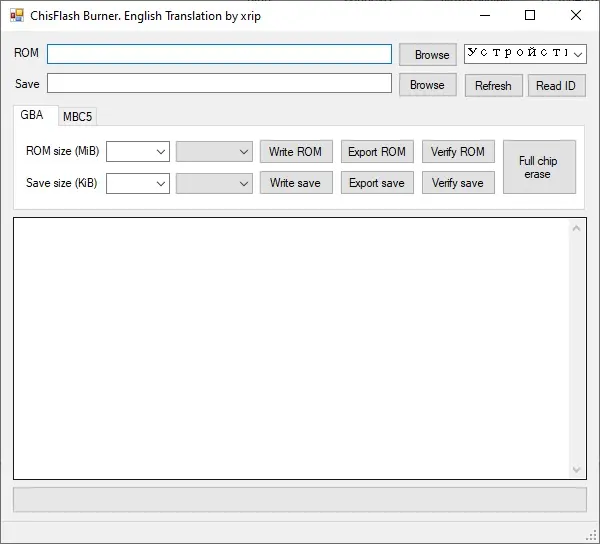Select the GBA tab
The width and height of the screenshot is (600, 544).
click(32, 115)
